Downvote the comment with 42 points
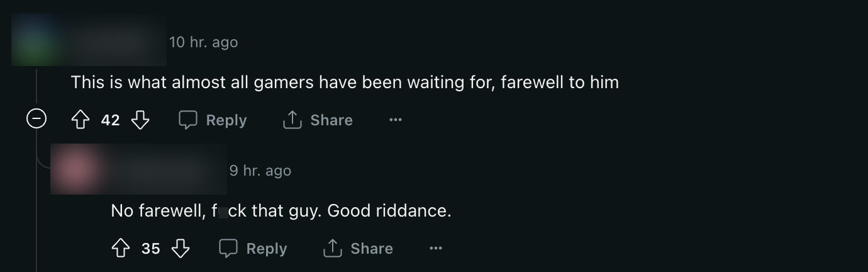Screen dimensions: 868x272 140,120
